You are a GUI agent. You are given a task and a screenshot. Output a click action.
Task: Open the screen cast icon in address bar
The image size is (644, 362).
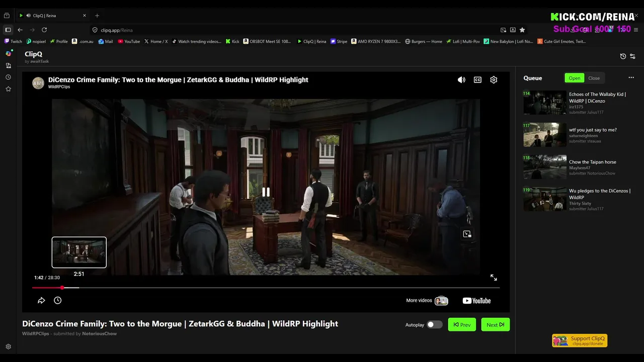click(503, 30)
